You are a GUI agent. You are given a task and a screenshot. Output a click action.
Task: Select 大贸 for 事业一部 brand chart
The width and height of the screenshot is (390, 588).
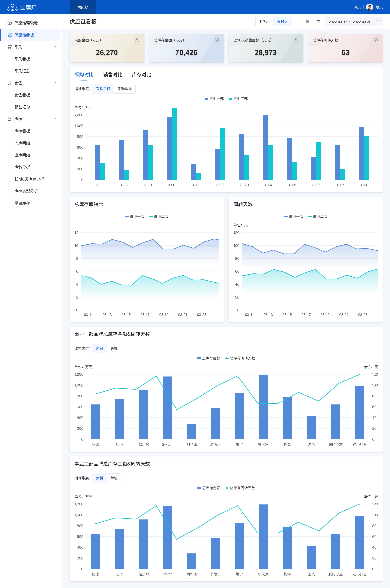click(99, 348)
